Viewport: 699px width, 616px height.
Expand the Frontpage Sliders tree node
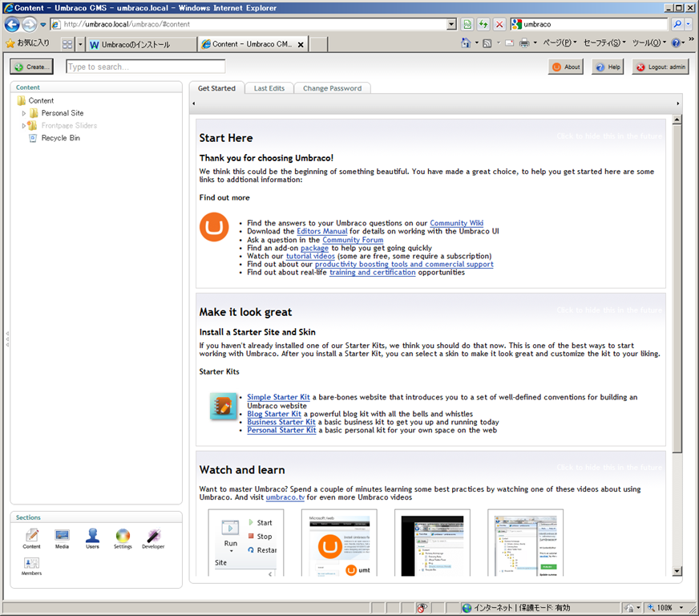(23, 126)
